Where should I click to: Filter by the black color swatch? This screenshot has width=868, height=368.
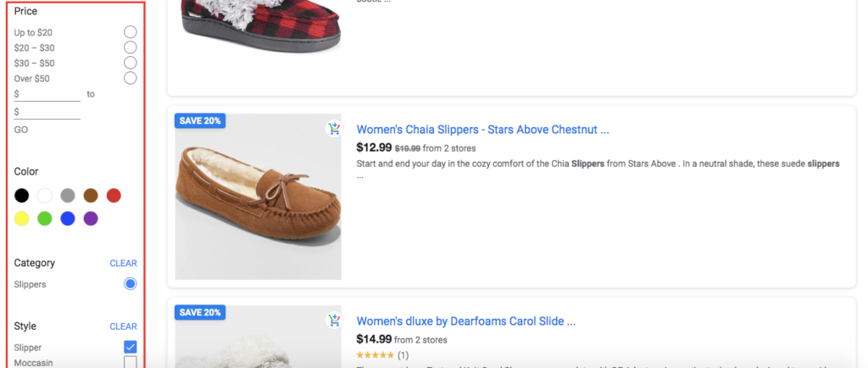[x=21, y=195]
